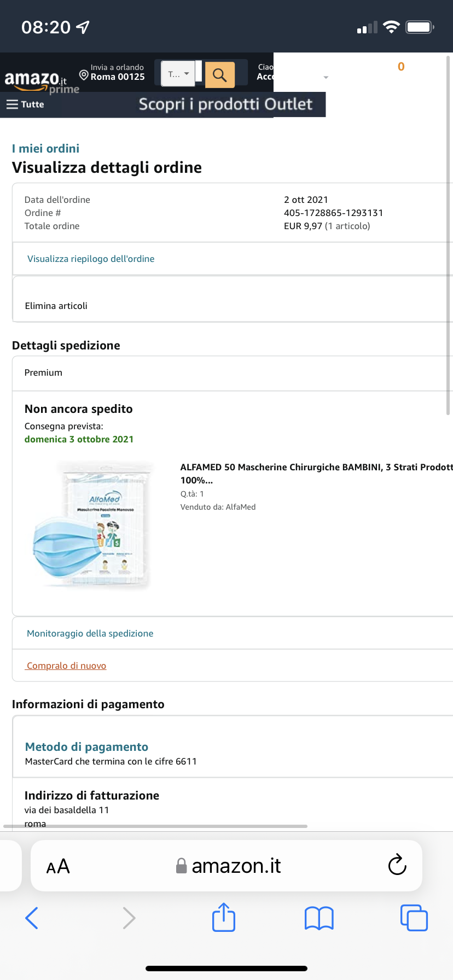Image resolution: width=453 pixels, height=980 pixels.
Task: Tap the delivery location pin icon
Action: click(x=84, y=74)
